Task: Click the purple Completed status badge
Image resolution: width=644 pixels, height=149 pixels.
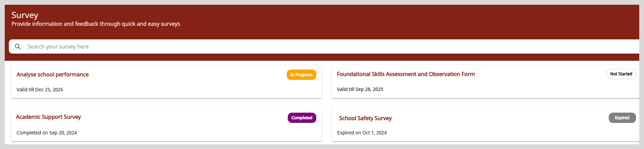Action: 302,118
